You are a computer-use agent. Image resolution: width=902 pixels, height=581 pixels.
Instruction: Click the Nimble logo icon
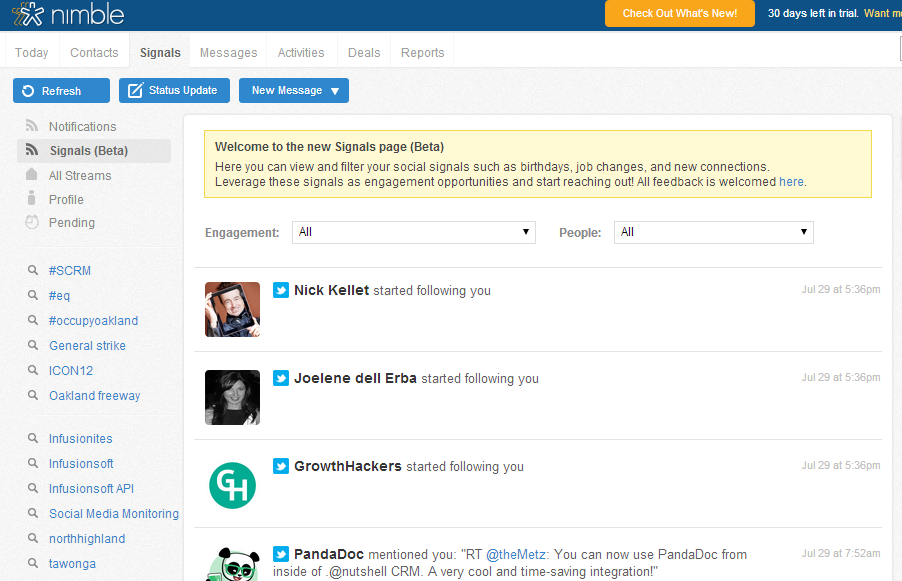28,14
